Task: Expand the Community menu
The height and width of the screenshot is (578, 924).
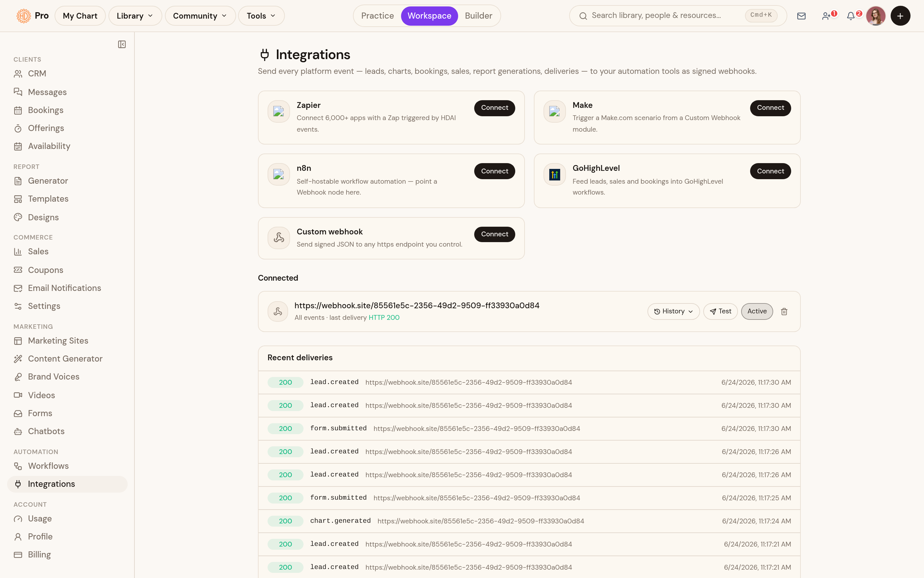Action: 200,16
